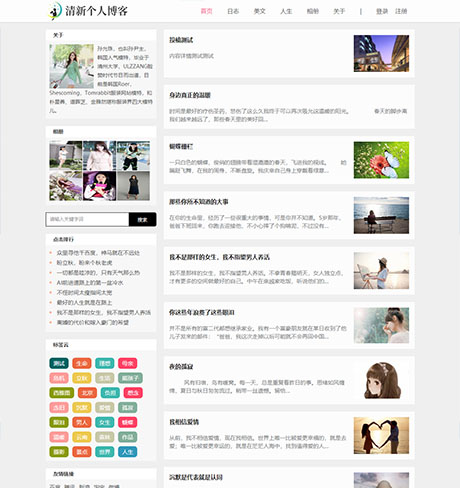
Task: Select the orange 景点 tag
Action: [82, 452]
